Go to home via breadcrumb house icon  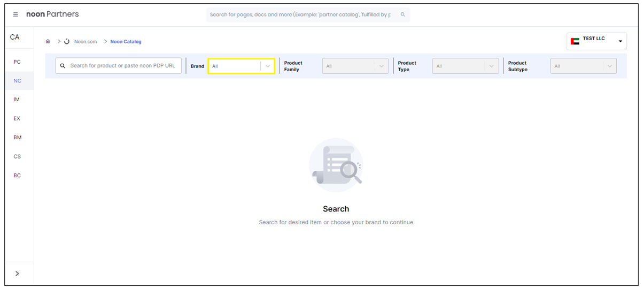click(x=48, y=41)
